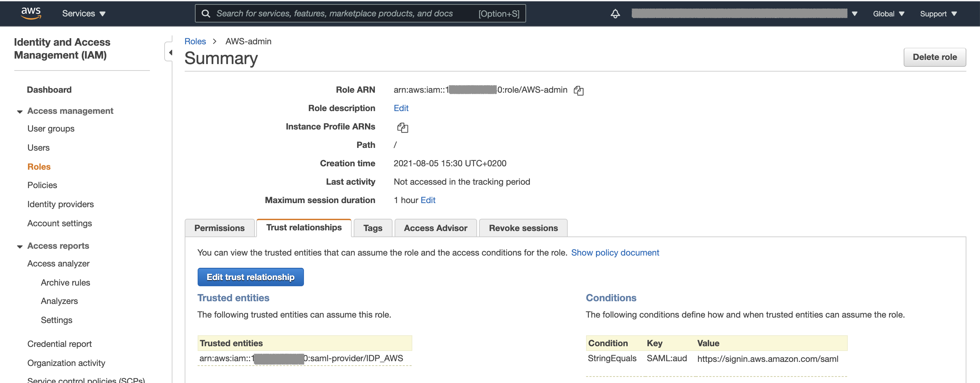Collapse the IAM side navigation arrow
Viewport: 980px width, 383px height.
[x=170, y=52]
